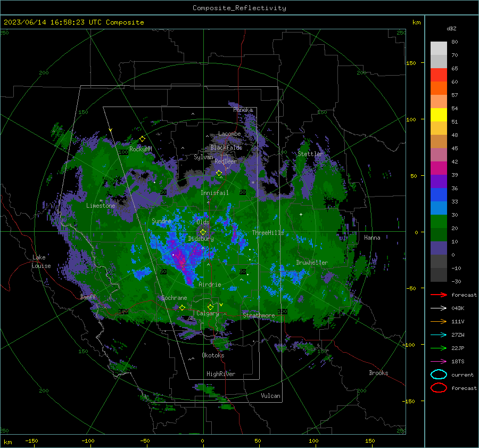Select the Banff label
The height and width of the screenshot is (448, 479).
pyautogui.click(x=88, y=297)
